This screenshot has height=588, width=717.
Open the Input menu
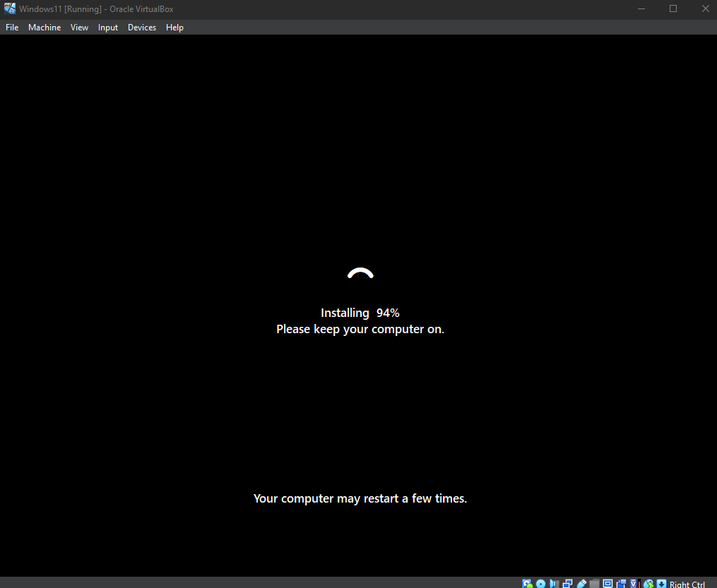point(108,28)
